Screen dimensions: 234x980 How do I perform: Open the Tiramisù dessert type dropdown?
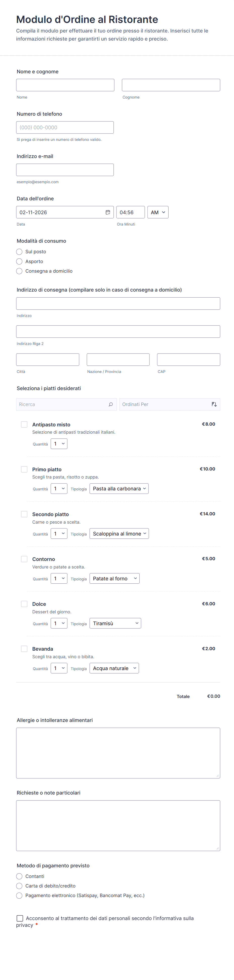pos(115,623)
